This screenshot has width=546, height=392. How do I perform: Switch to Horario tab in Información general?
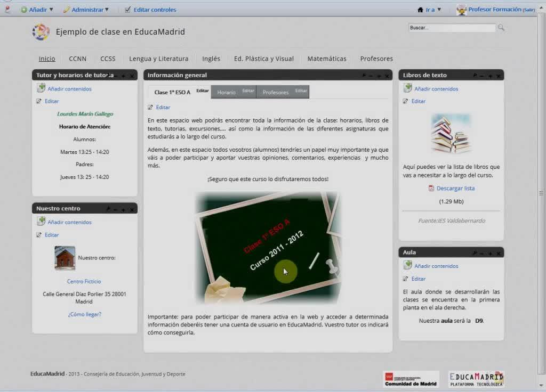click(x=226, y=92)
